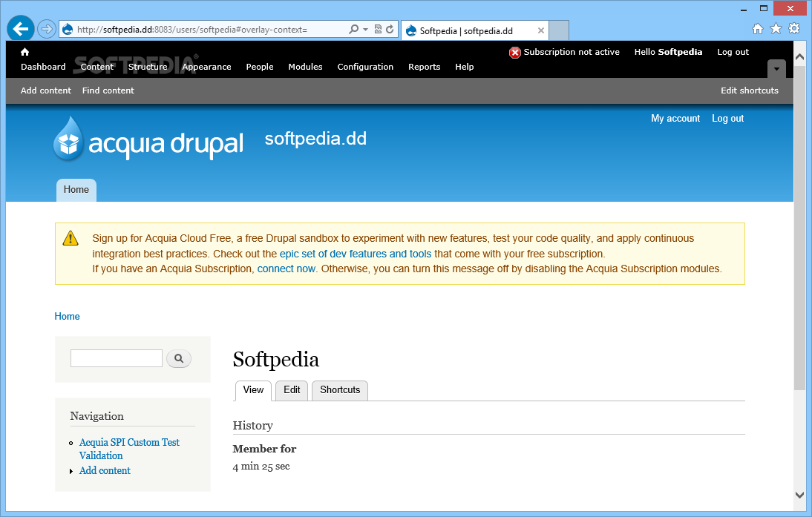
Task: Click Subscription not active text link
Action: tap(572, 52)
